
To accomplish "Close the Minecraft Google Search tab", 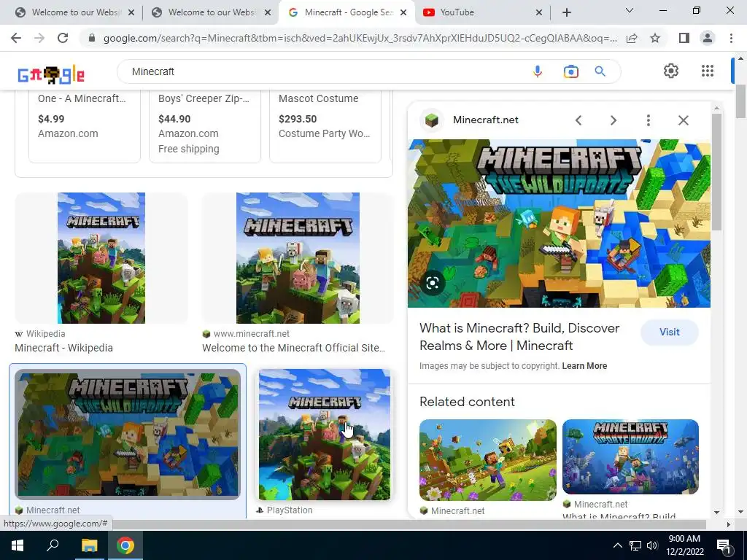I will click(x=403, y=12).
